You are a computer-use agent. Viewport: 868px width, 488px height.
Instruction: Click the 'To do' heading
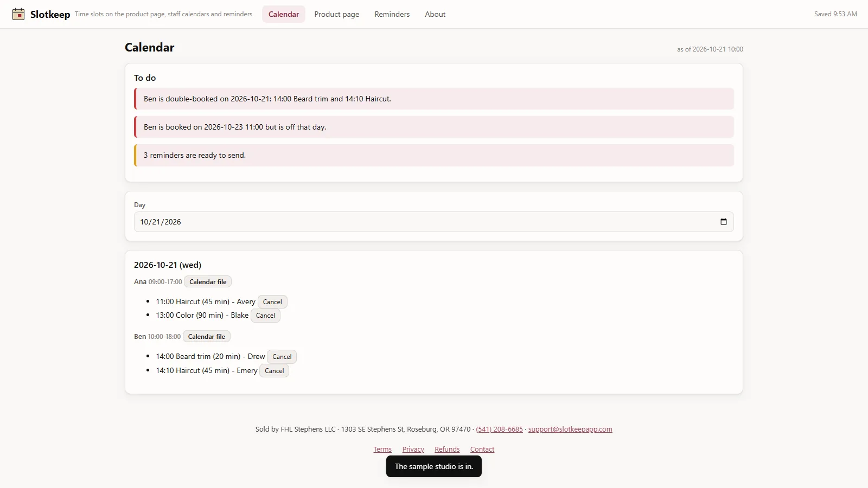point(145,78)
